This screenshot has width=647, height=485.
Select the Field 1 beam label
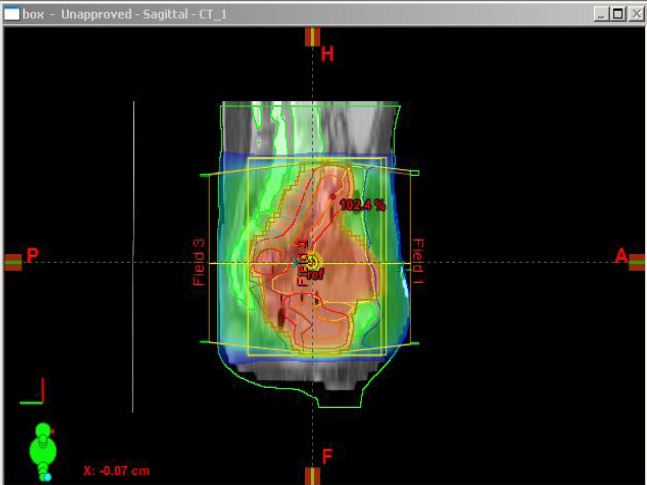tap(419, 262)
